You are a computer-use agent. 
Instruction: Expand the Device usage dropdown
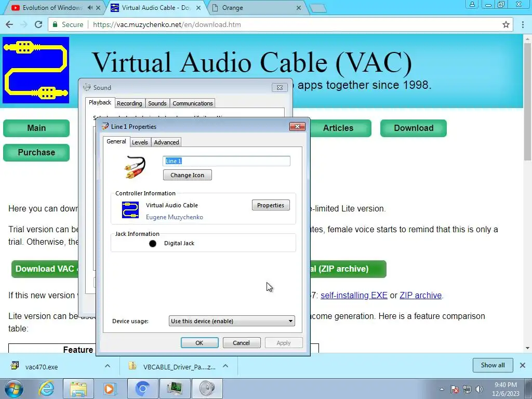pyautogui.click(x=232, y=321)
